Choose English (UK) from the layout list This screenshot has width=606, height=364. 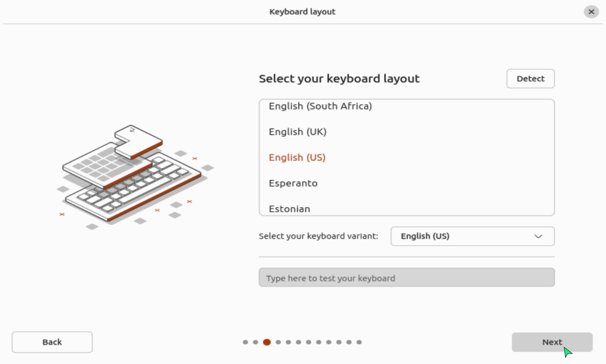(x=298, y=132)
